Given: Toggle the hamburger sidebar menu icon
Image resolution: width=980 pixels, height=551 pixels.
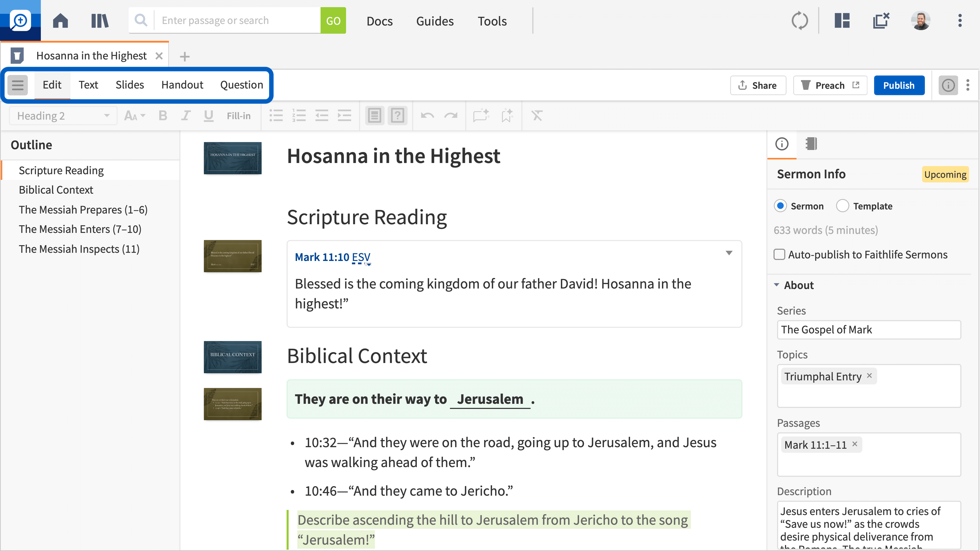Looking at the screenshot, I should pyautogui.click(x=18, y=85).
